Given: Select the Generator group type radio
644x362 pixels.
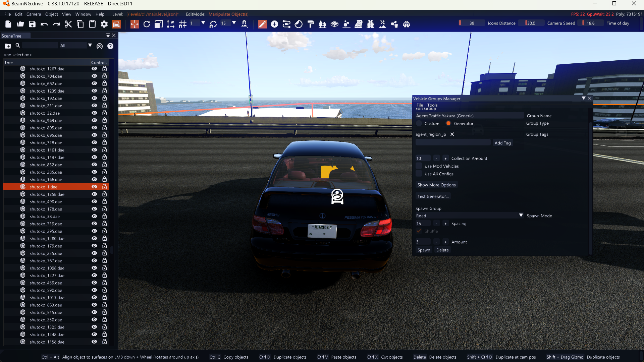Looking at the screenshot, I should point(448,123).
